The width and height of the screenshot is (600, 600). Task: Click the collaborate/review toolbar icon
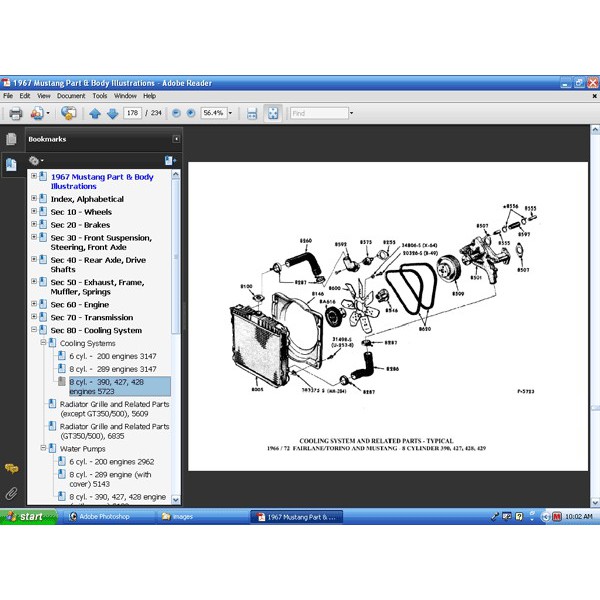click(68, 113)
